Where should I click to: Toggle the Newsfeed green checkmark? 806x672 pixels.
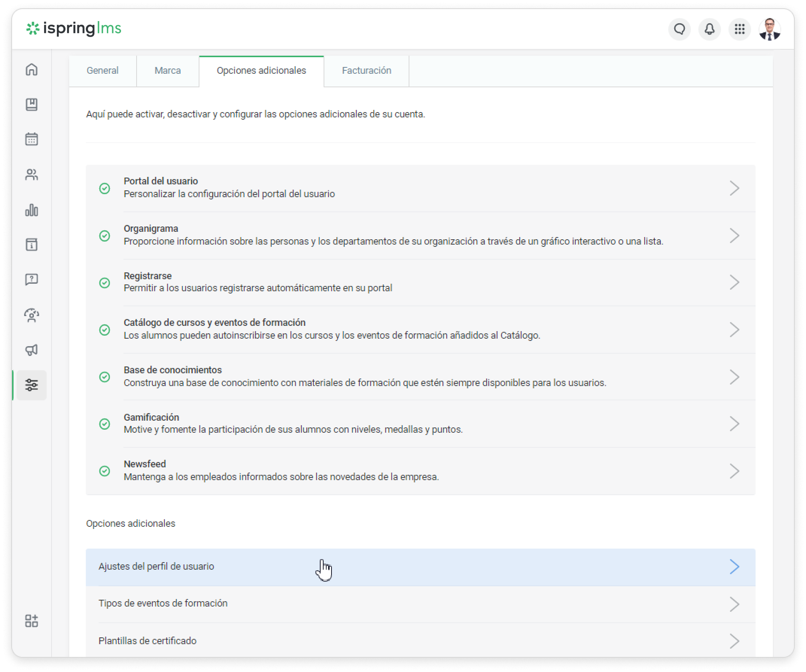point(104,471)
